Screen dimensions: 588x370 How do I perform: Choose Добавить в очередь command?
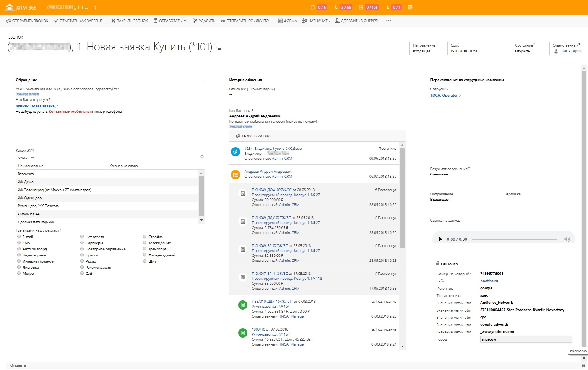point(357,21)
